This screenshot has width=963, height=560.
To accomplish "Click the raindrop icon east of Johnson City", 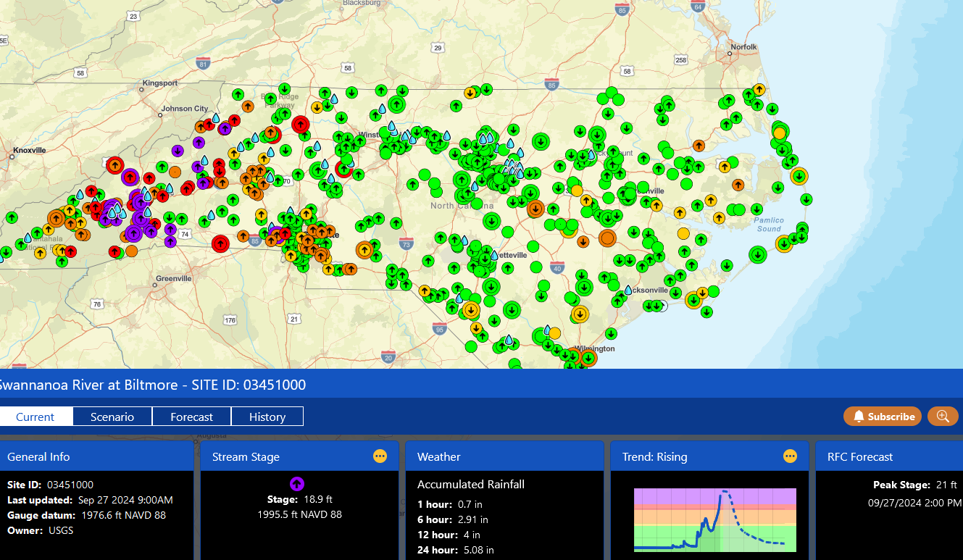I will [x=215, y=118].
